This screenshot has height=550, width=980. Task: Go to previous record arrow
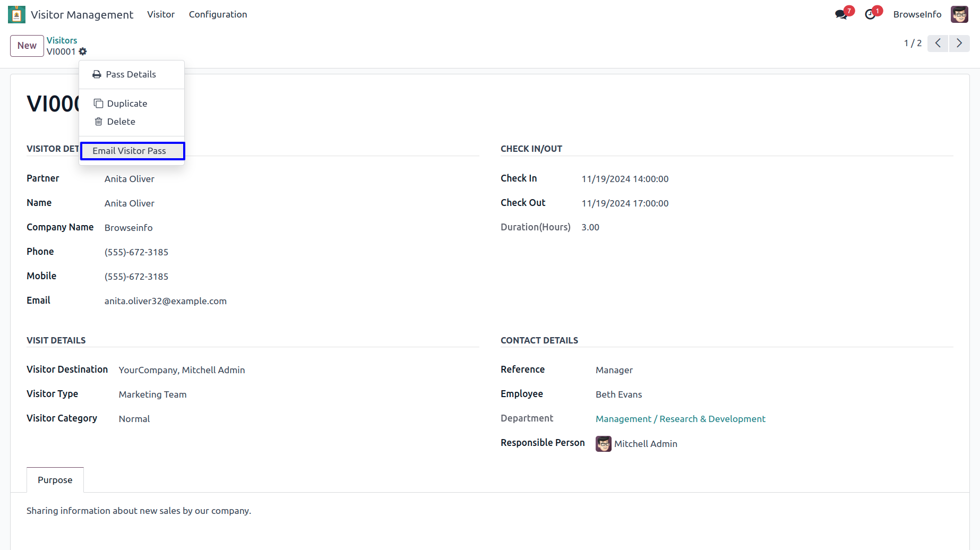tap(938, 43)
